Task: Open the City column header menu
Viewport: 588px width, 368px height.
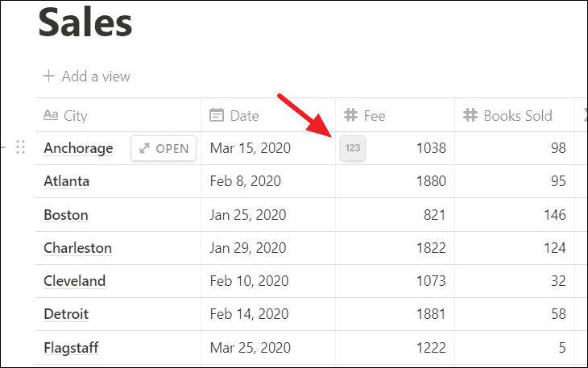Action: (x=118, y=115)
